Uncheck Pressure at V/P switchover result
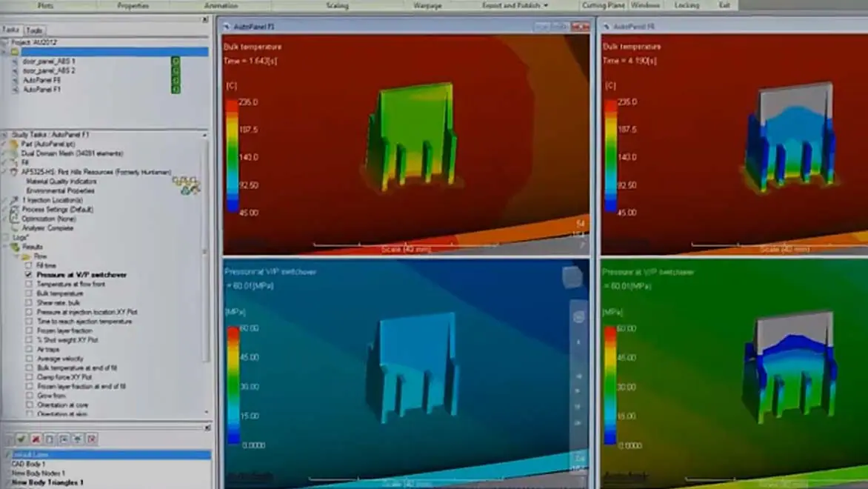 coord(29,275)
